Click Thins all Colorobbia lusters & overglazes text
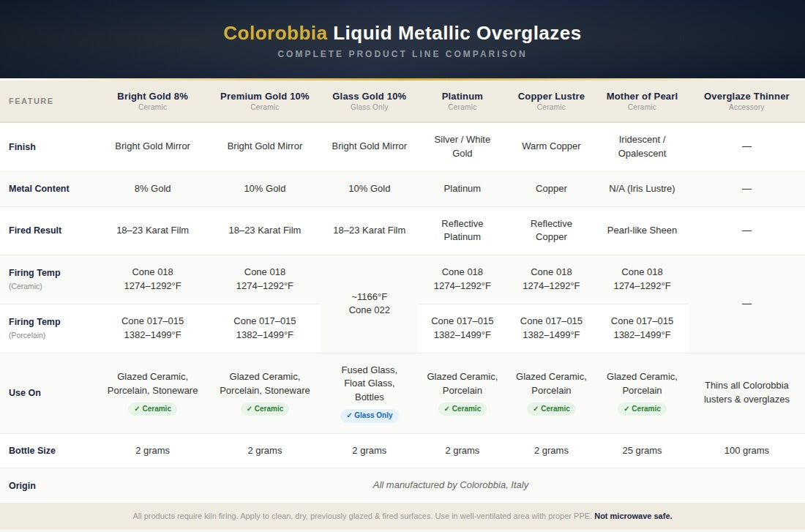The width and height of the screenshot is (805, 532). [746, 392]
